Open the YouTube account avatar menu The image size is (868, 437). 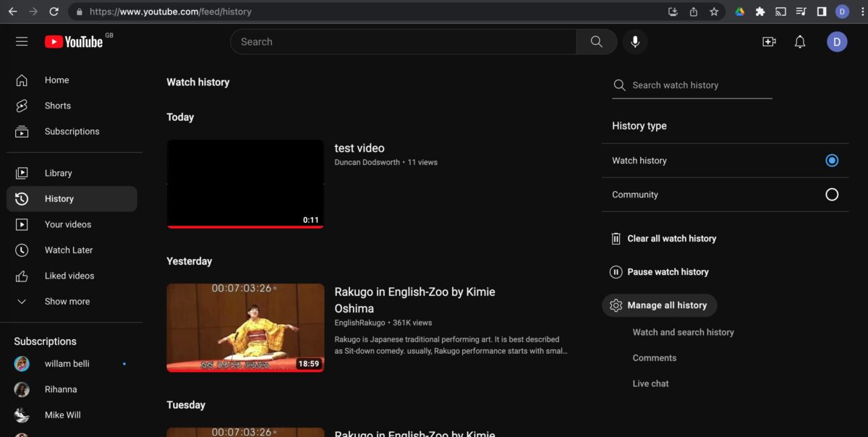pos(837,42)
